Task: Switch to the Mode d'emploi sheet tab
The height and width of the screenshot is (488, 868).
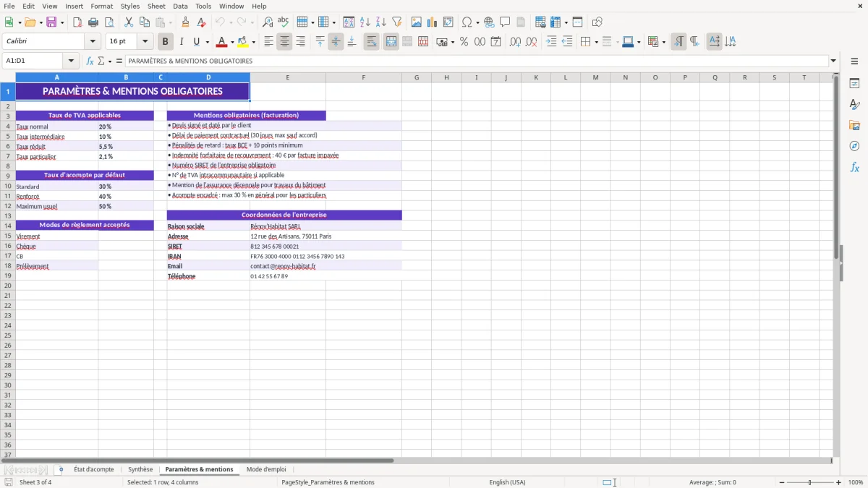Action: pos(266,469)
